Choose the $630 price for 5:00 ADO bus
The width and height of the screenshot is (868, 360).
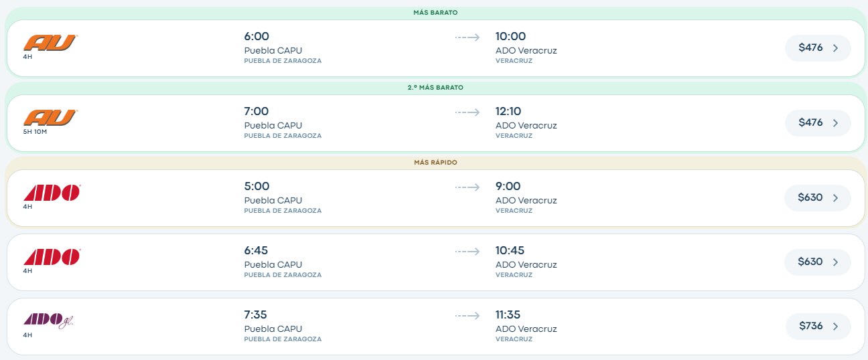pos(818,198)
